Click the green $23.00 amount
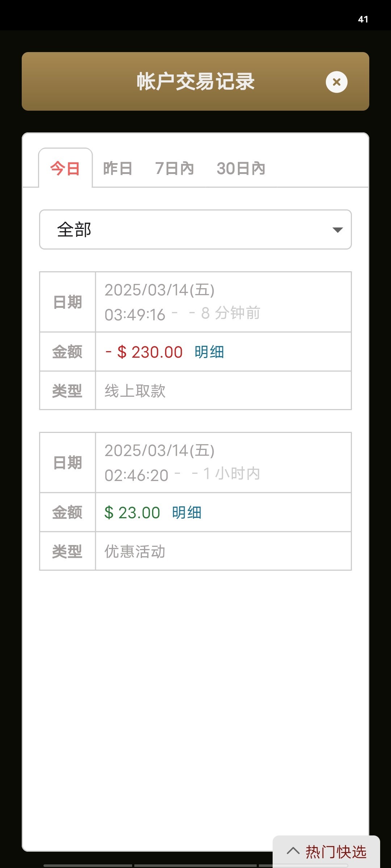Viewport: 391px width, 868px height. click(x=132, y=512)
